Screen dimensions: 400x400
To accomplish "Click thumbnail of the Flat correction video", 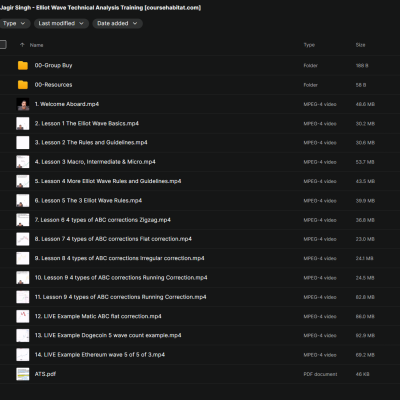I will click(x=23, y=239).
